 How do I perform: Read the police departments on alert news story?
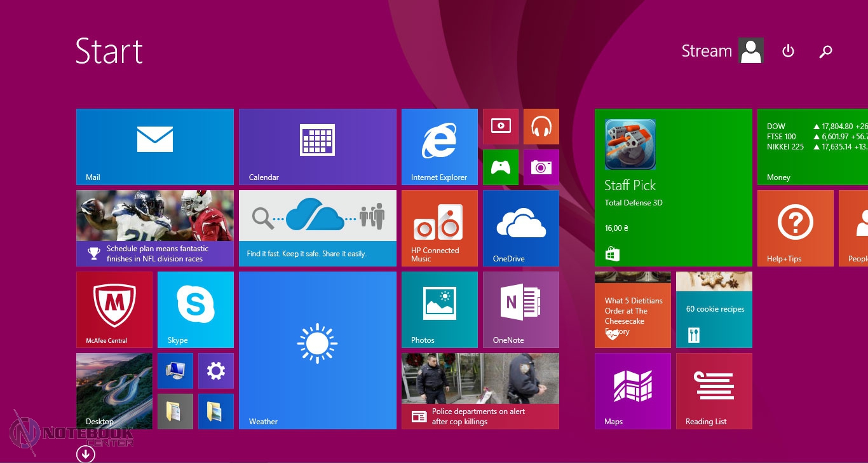pos(480,390)
